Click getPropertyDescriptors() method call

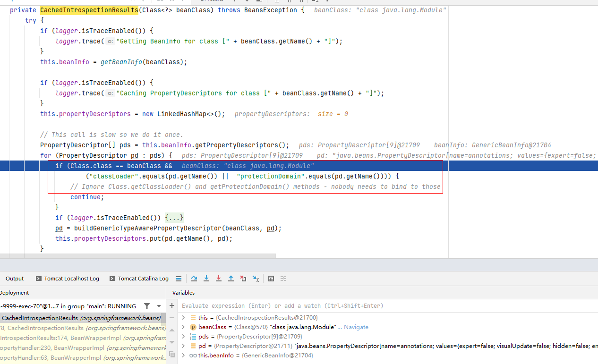tap(240, 145)
